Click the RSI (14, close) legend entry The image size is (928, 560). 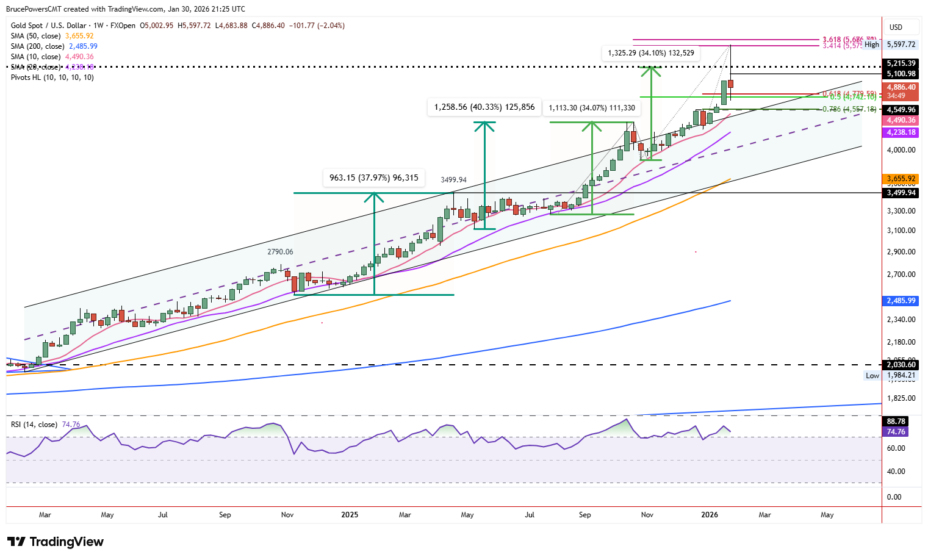click(x=32, y=423)
